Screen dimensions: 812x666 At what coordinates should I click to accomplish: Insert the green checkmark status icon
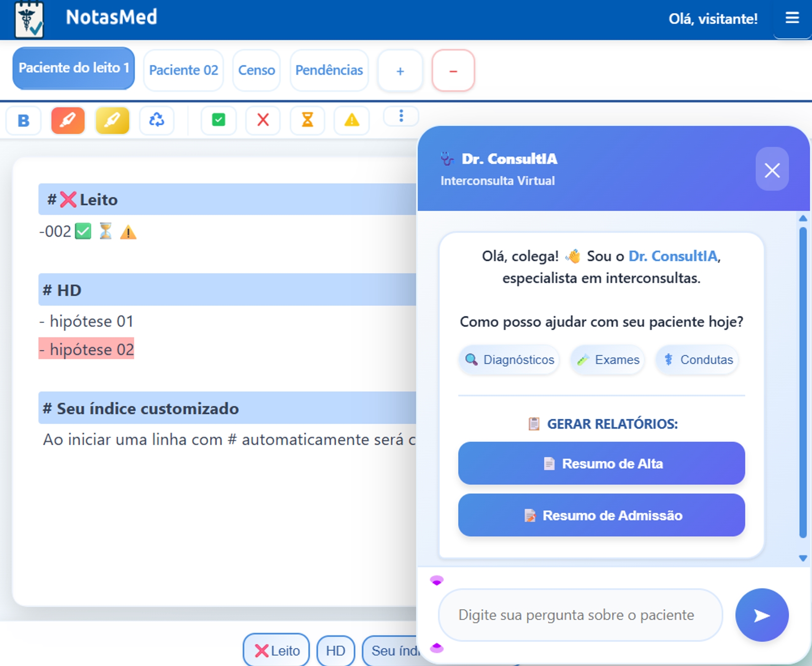click(x=219, y=121)
